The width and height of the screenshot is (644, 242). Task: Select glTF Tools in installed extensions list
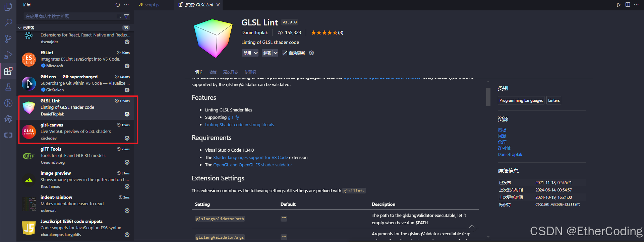(x=76, y=156)
